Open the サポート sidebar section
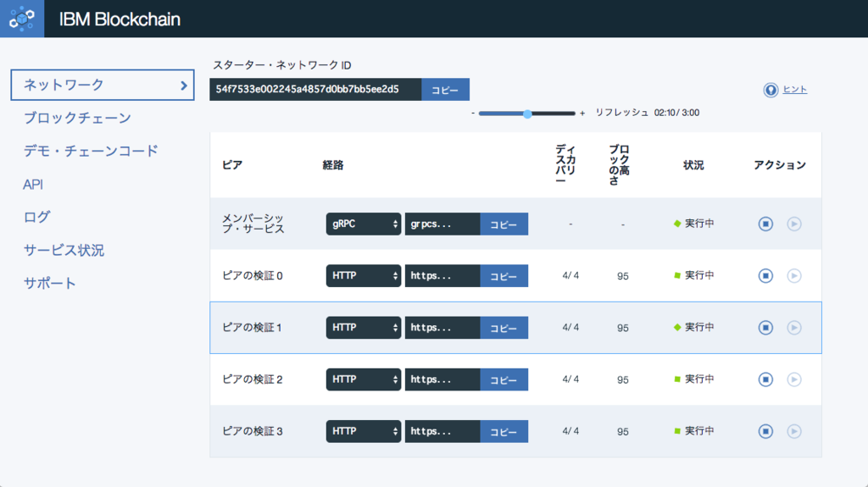The width and height of the screenshot is (868, 487). coord(50,284)
